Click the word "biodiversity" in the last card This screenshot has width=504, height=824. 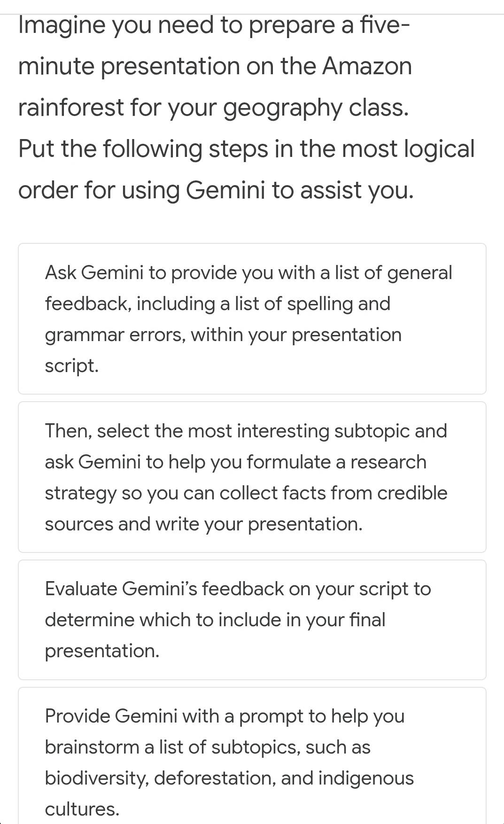click(x=96, y=778)
